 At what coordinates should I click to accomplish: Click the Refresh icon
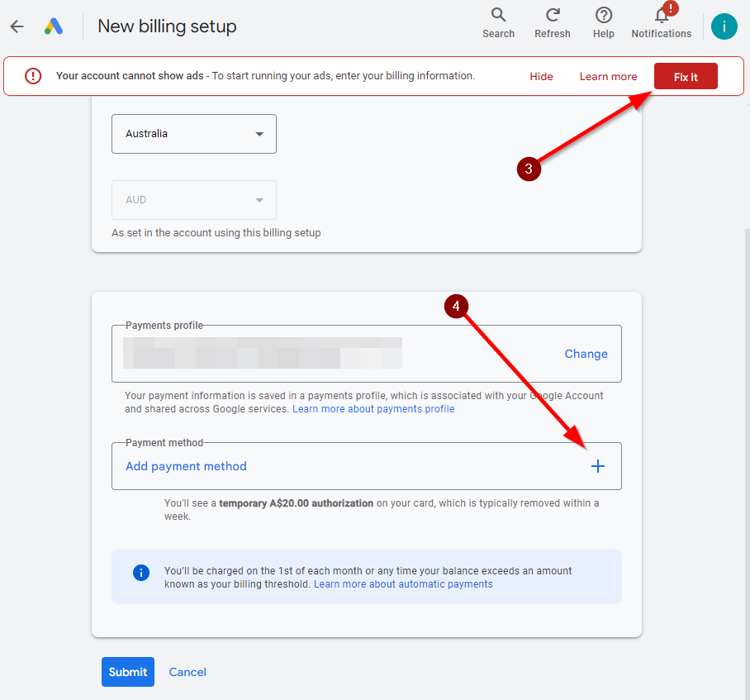pos(553,22)
